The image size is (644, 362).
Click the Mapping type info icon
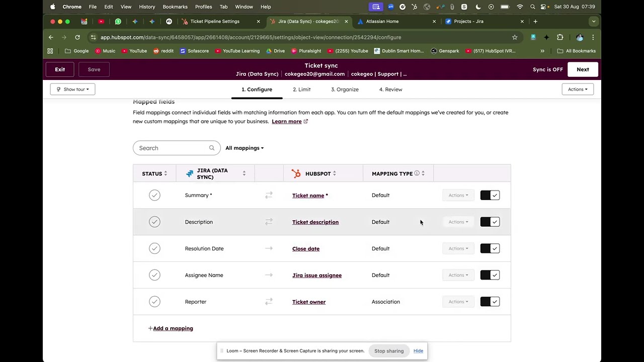417,173
